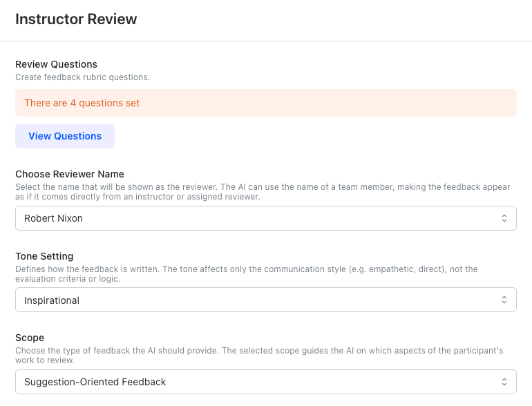Viewport: 532px width, 406px height.
Task: Click the 'Create feedback rubric questions' helper text
Action: (82, 77)
